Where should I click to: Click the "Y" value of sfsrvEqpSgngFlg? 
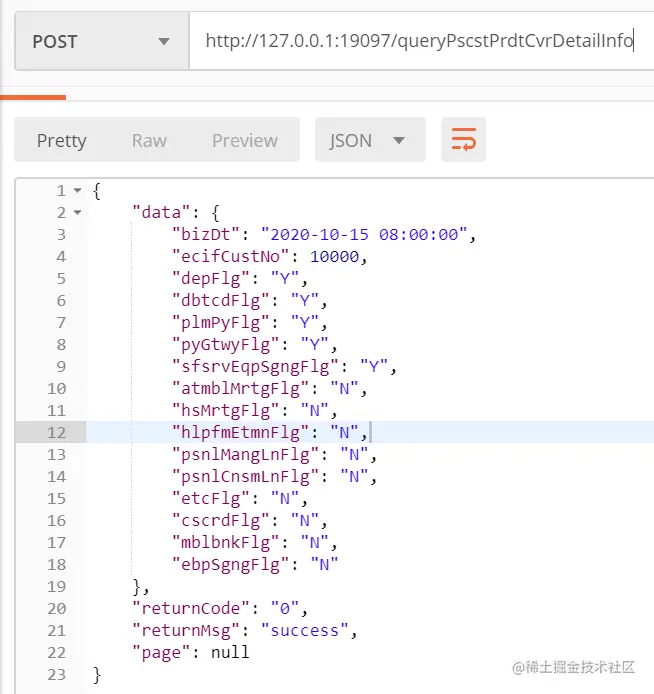tap(374, 367)
